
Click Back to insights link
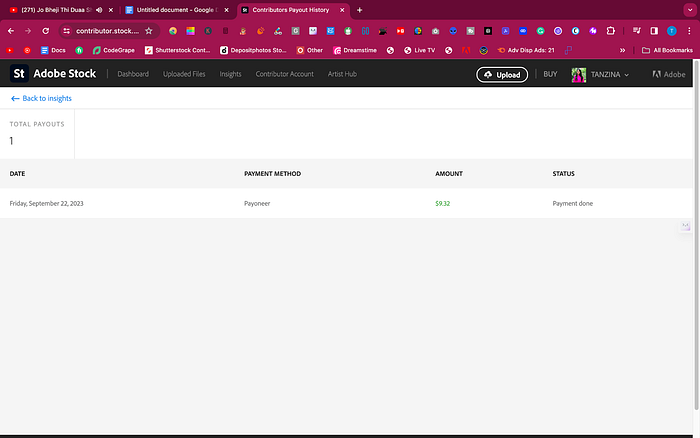pos(41,98)
